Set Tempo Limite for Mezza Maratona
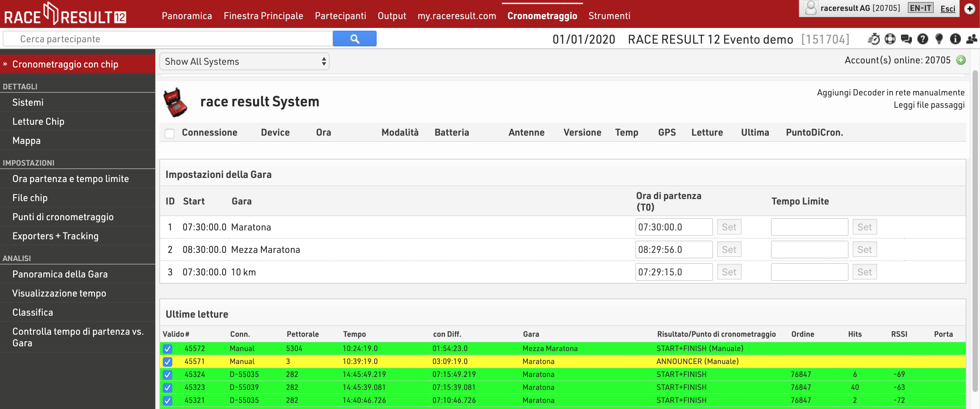The width and height of the screenshot is (980, 409). tap(864, 249)
